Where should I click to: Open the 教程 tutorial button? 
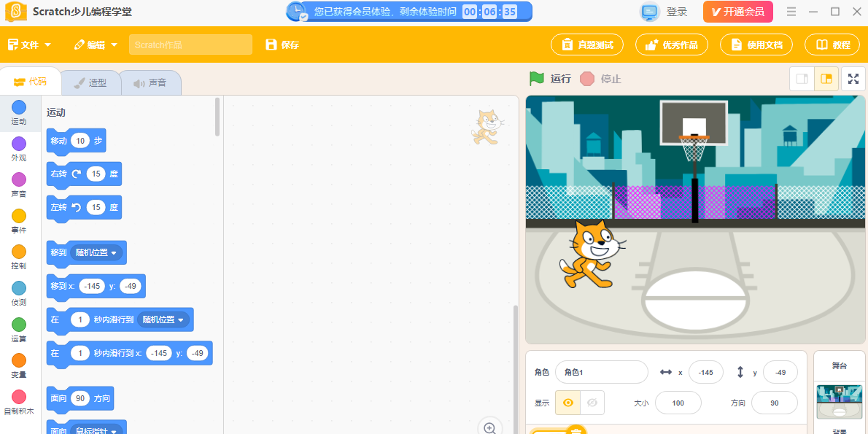point(832,44)
